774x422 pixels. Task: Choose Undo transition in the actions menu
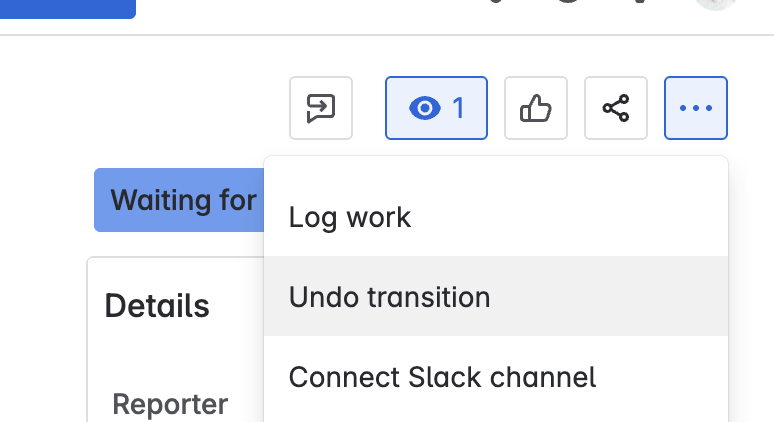coord(390,297)
